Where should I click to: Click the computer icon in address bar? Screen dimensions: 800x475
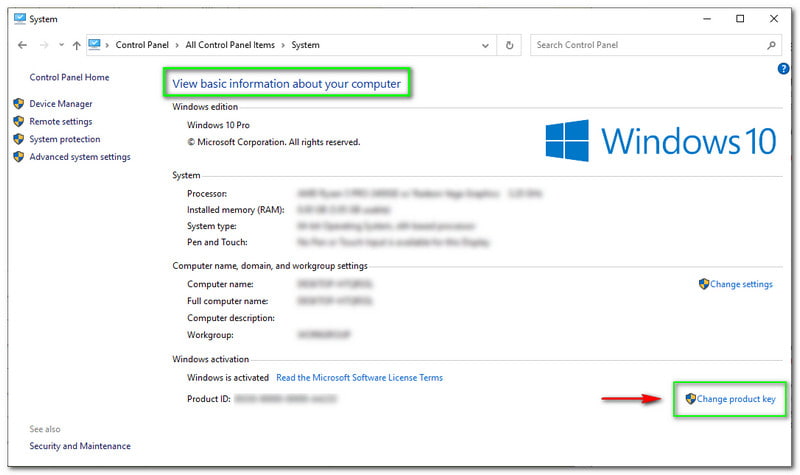click(94, 44)
